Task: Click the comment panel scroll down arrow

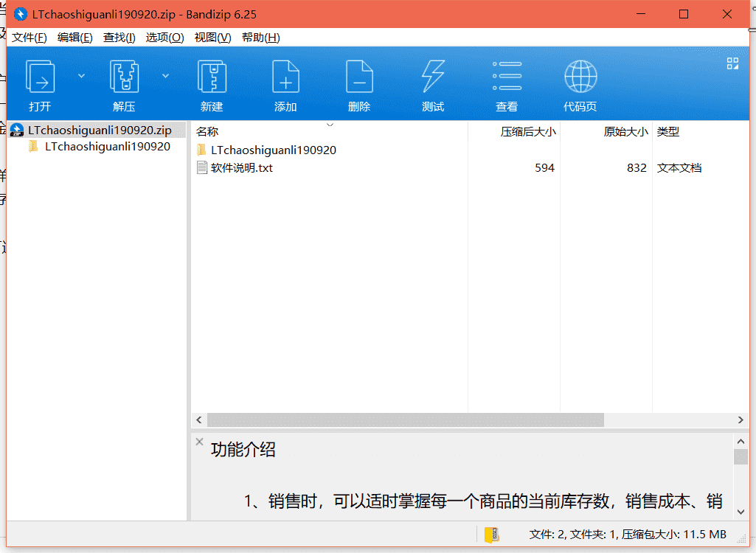Action: tap(741, 512)
